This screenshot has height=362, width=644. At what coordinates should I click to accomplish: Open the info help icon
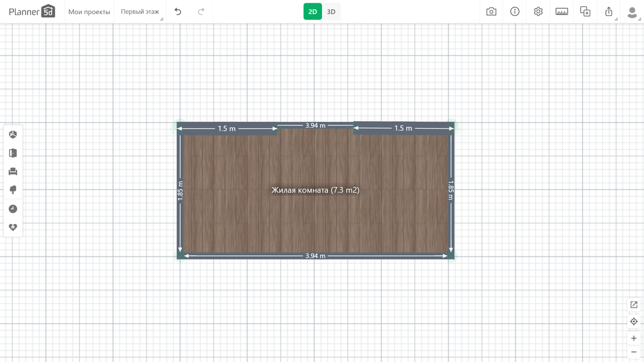[x=515, y=11]
